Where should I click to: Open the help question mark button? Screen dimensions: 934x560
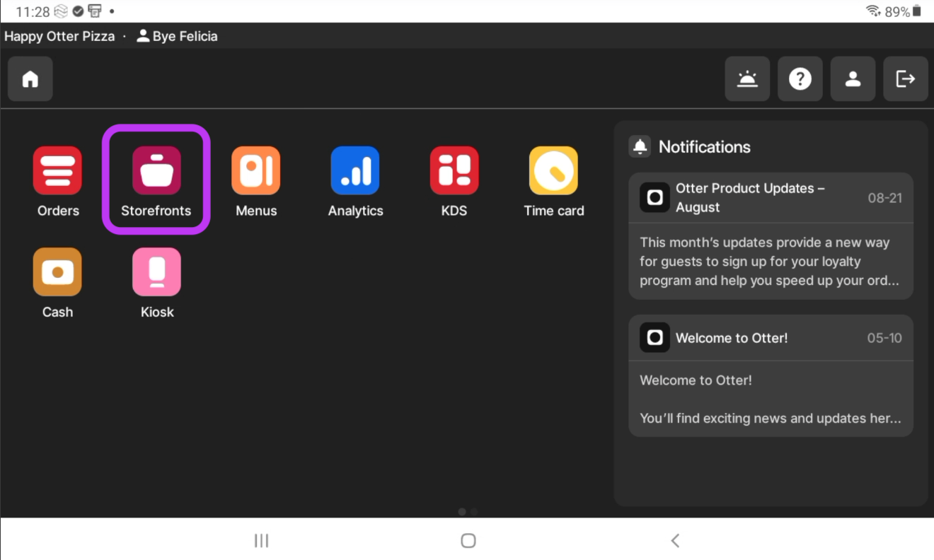(x=800, y=79)
